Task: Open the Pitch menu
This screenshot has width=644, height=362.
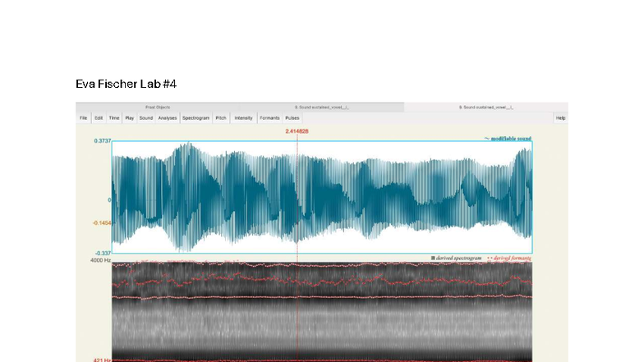Action: pos(221,118)
